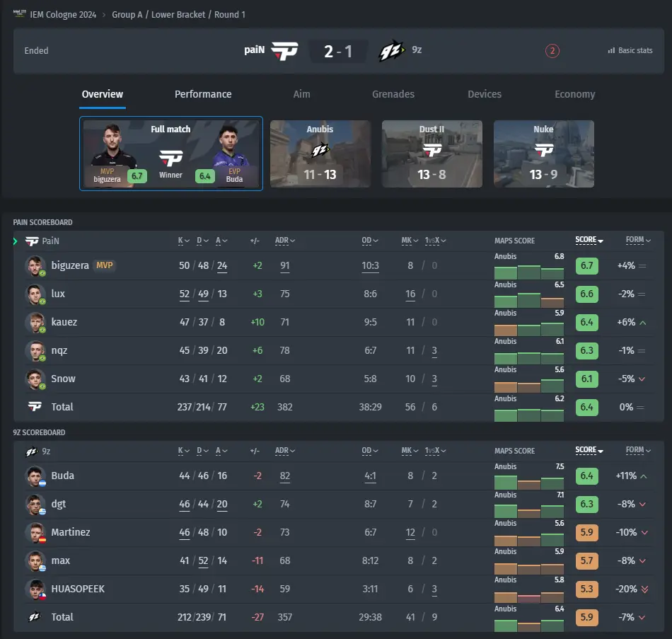Select the Dust II map card
The width and height of the screenshot is (672, 639).
(432, 154)
